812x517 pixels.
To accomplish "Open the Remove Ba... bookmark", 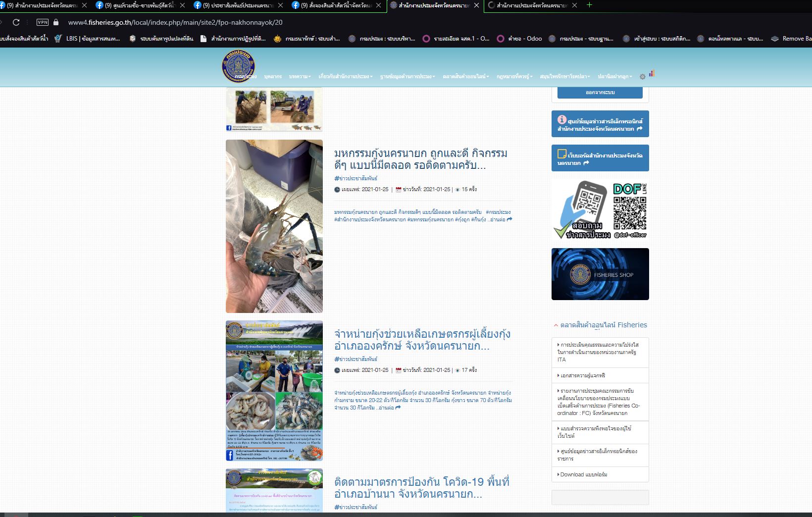I will coord(791,38).
